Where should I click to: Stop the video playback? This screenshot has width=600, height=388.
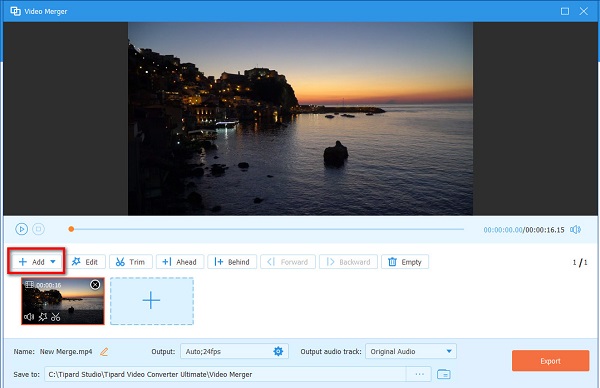coord(38,229)
